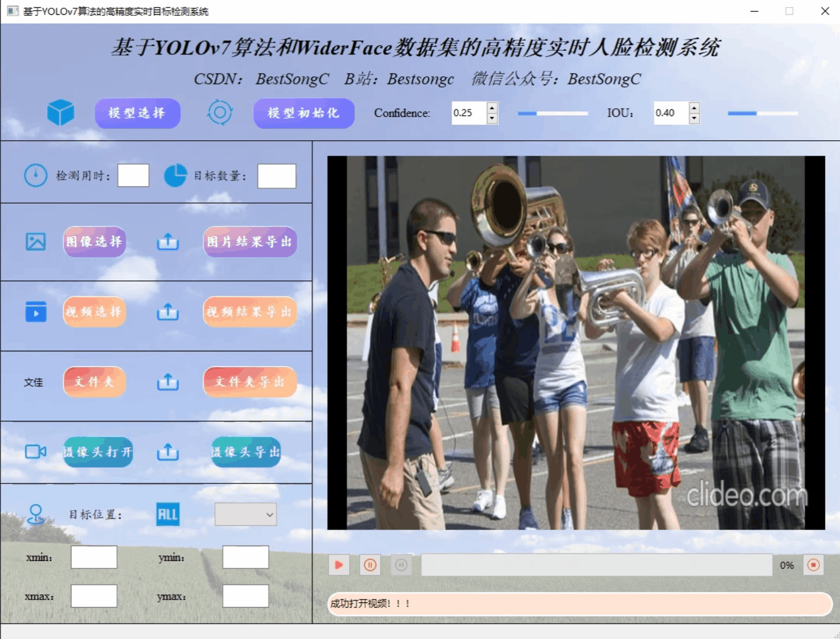
Task: Click the xmin input field
Action: tap(94, 557)
